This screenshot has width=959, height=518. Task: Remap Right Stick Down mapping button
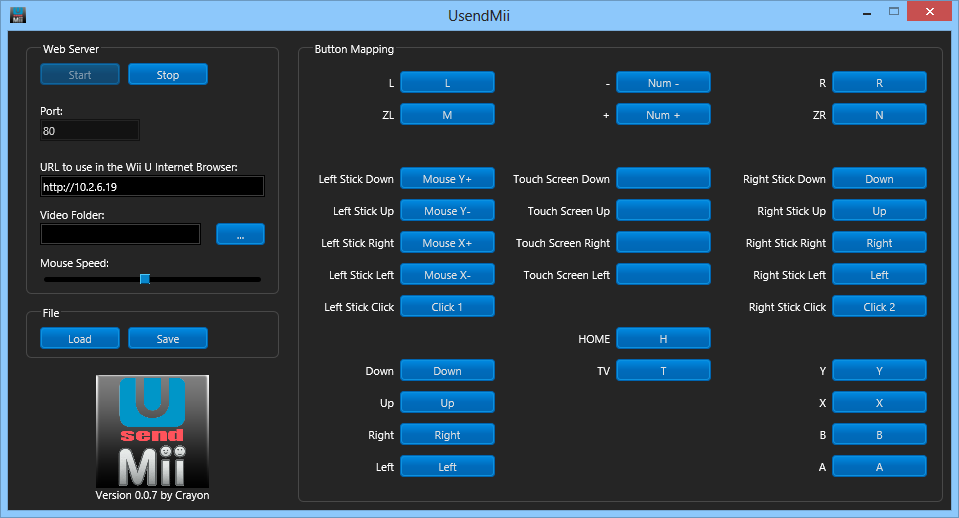pyautogui.click(x=879, y=179)
